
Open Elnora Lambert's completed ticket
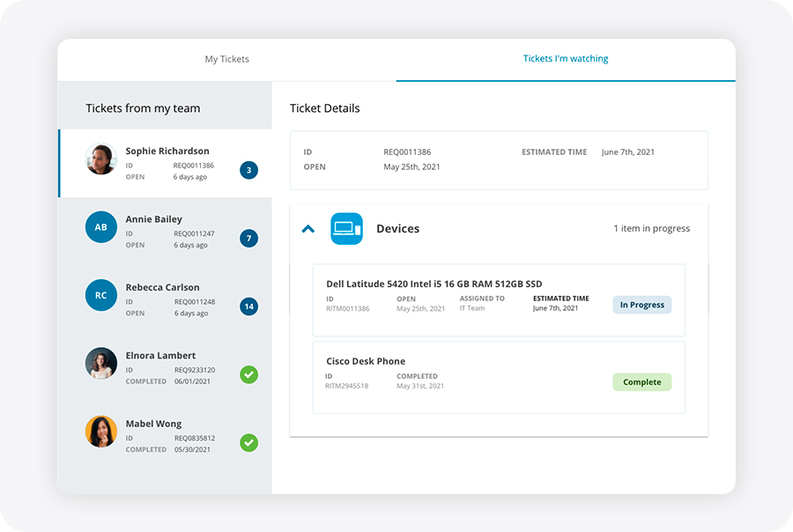[165, 368]
